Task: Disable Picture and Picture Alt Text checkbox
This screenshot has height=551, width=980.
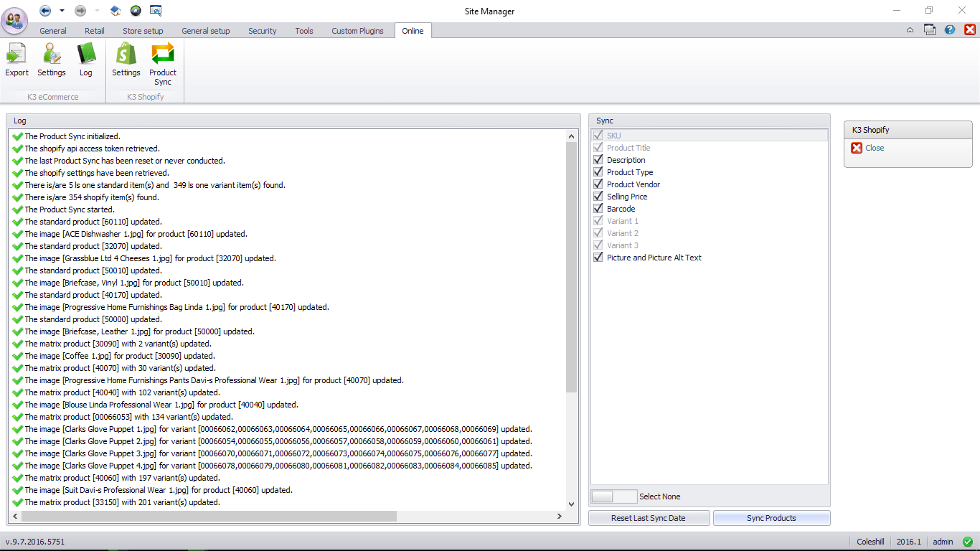Action: coord(598,258)
